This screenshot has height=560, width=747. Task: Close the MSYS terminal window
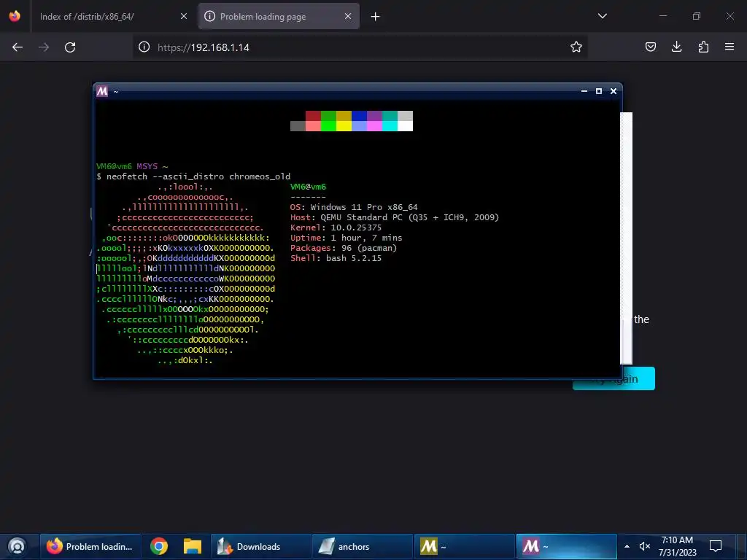click(x=614, y=91)
